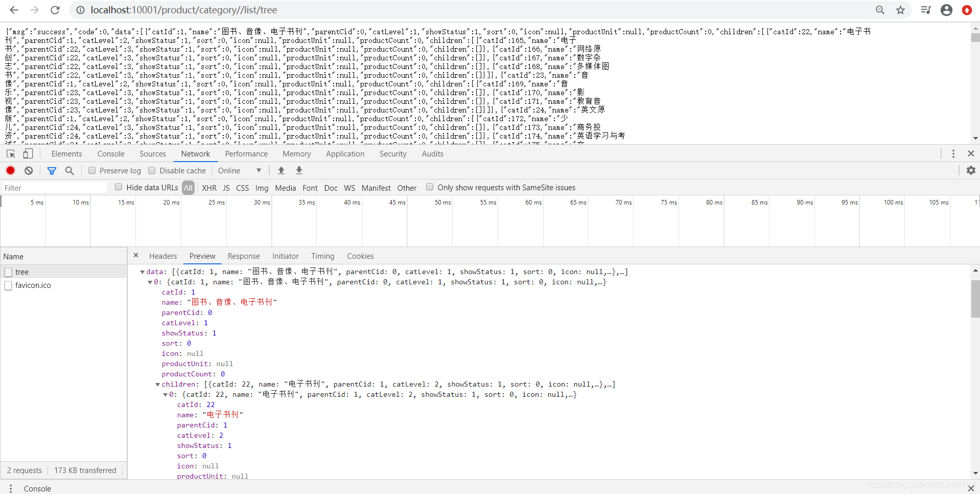Show the Timing tab

click(x=323, y=256)
